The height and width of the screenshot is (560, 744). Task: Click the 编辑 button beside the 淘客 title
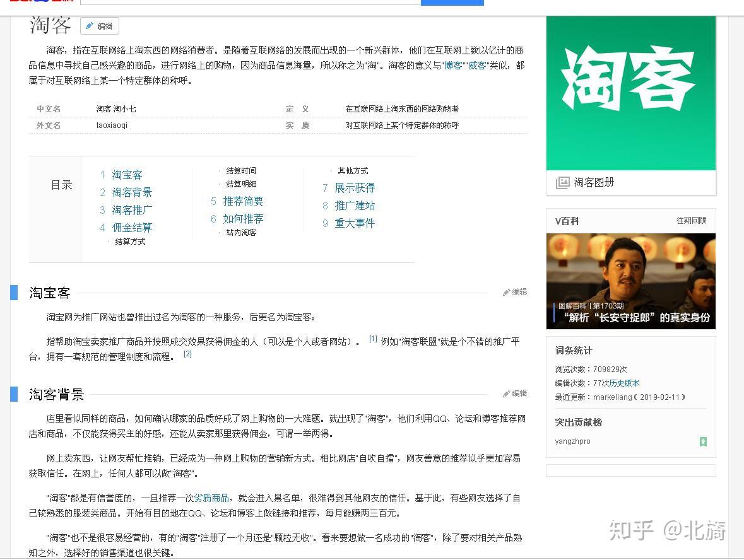pyautogui.click(x=100, y=26)
